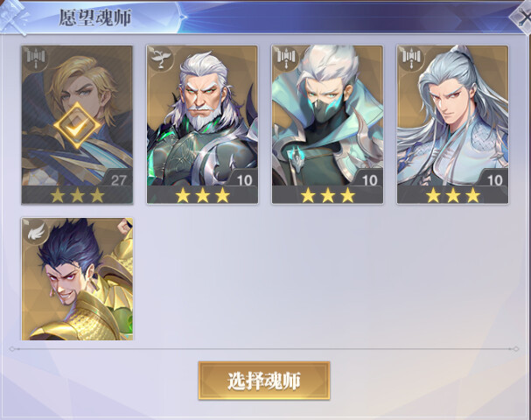Image resolution: width=531 pixels, height=420 pixels.
Task: Click the hammer emblem beside 愿望魂师 title
Action: [x=15, y=17]
